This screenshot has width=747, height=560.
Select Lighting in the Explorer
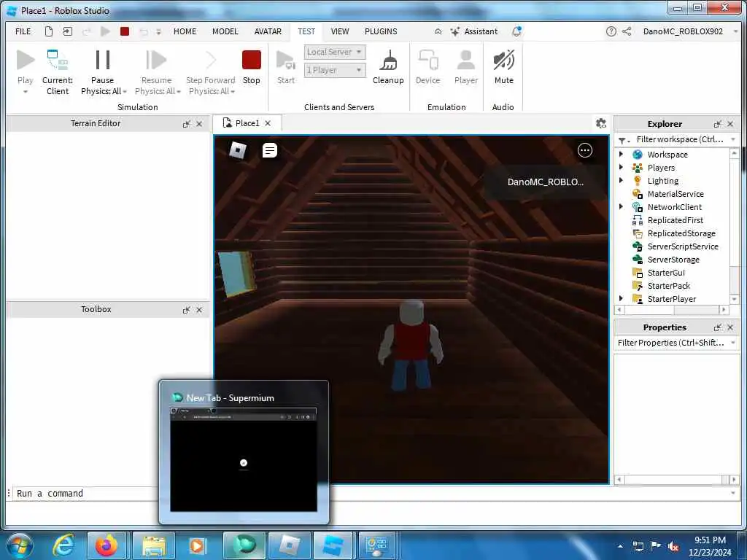[662, 181]
